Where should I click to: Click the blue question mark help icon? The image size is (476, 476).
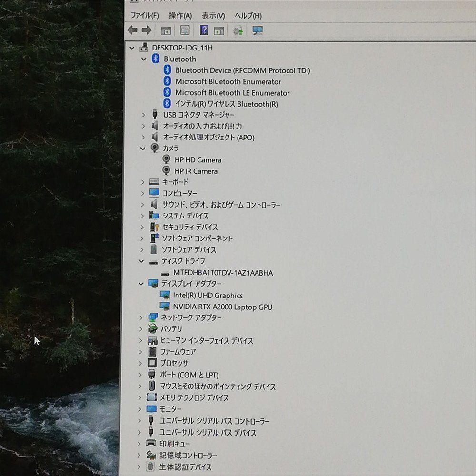[204, 30]
